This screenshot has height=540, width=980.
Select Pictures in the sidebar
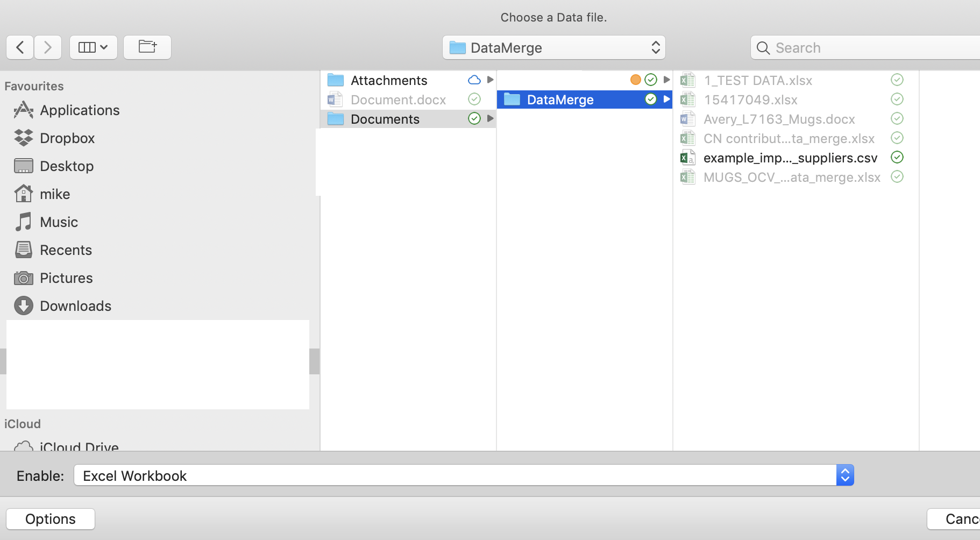pos(67,278)
